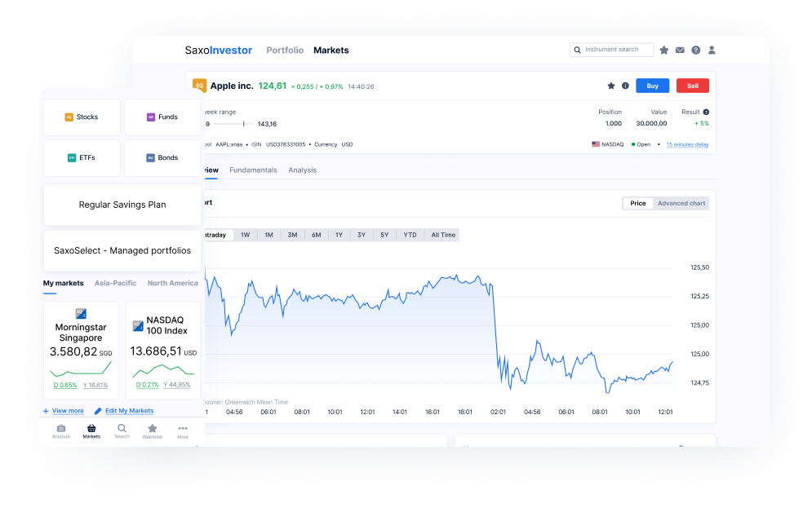
Task: Select the North America markets tab
Action: click(x=172, y=284)
